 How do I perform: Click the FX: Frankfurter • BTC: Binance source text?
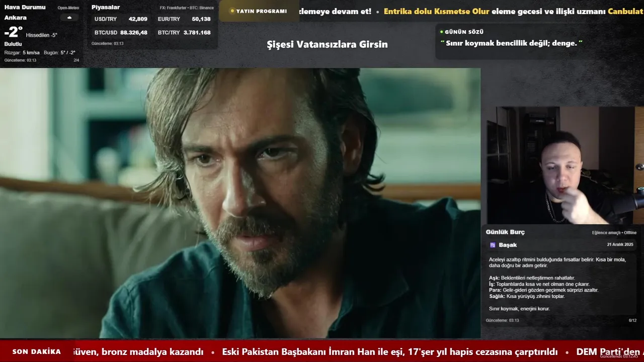click(187, 8)
